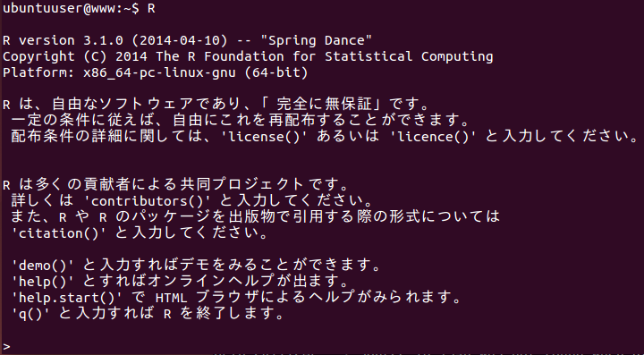
Task: Click the R prompt input line
Action: [322, 346]
